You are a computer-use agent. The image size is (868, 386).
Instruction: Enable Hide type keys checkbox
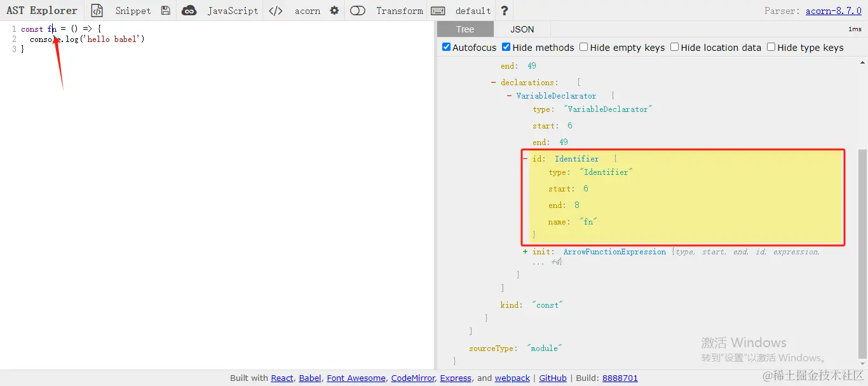pos(771,47)
